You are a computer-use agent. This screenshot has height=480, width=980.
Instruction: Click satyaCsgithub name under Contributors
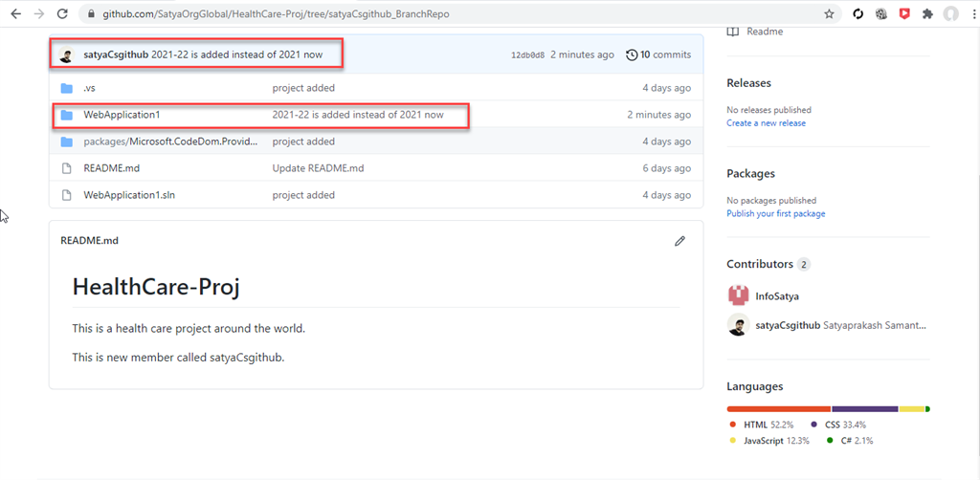click(x=788, y=325)
